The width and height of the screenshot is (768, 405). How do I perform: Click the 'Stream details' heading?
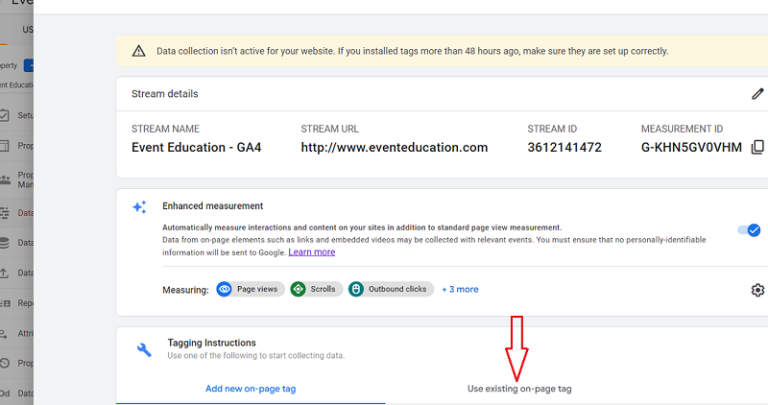coord(165,94)
